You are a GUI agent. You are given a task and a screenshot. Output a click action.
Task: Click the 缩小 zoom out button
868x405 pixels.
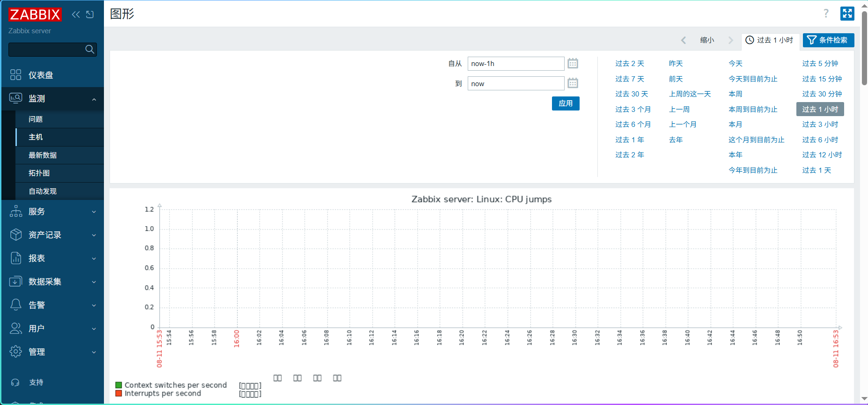pyautogui.click(x=707, y=40)
